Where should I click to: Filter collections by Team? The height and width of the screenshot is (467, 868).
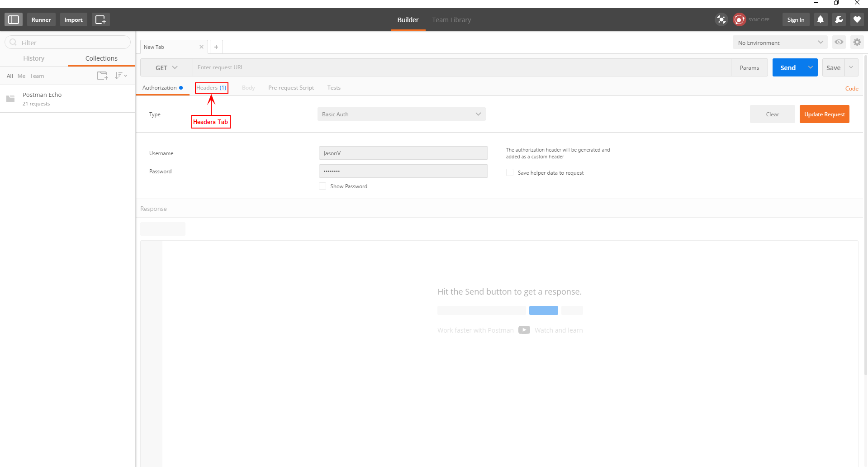(37, 76)
